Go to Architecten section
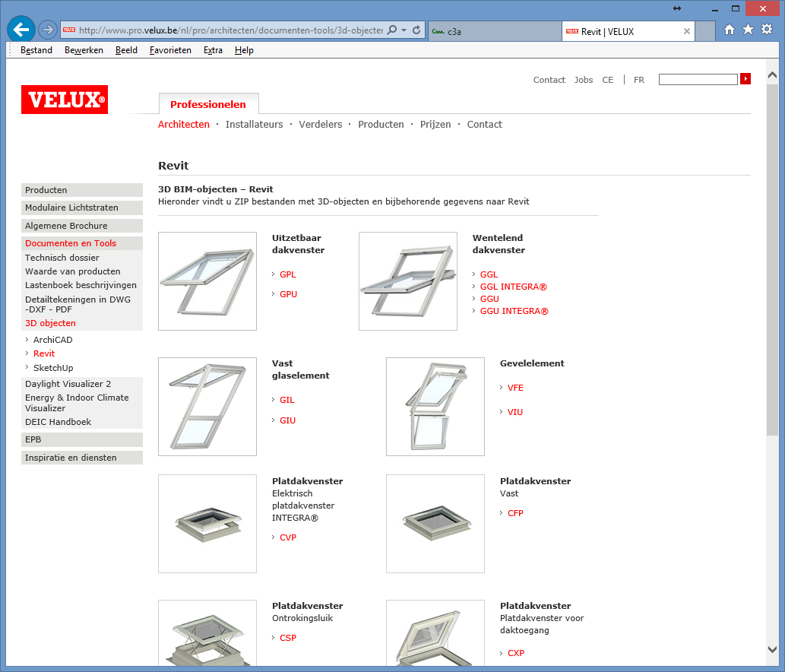This screenshot has height=672, width=785. tap(184, 124)
